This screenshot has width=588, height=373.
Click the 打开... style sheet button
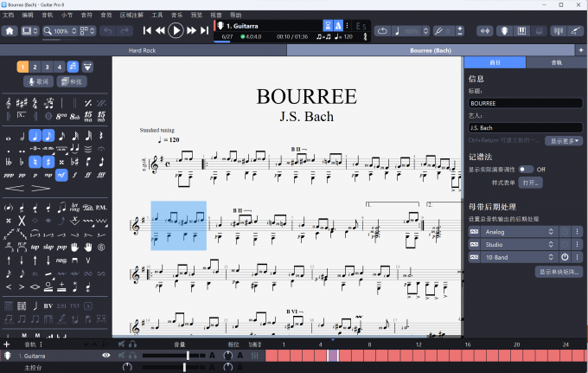click(x=529, y=183)
